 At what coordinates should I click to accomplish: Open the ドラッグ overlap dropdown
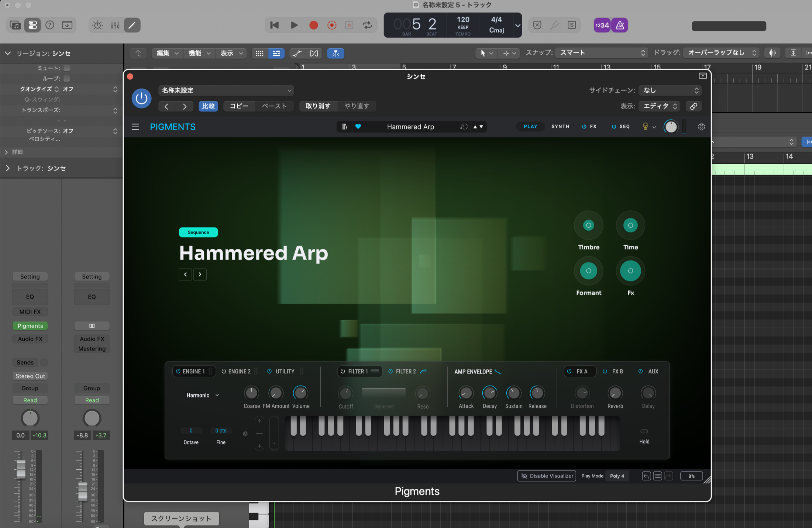pos(721,53)
